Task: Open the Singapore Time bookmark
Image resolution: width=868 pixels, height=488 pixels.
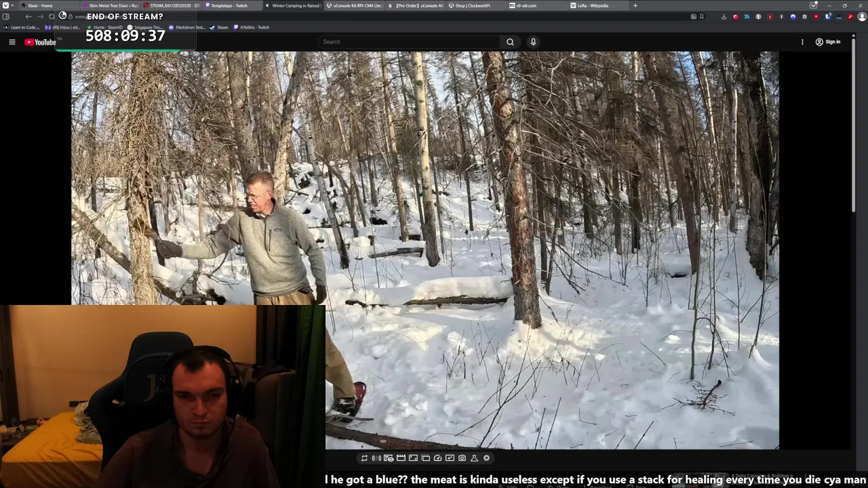Action: pos(145,27)
